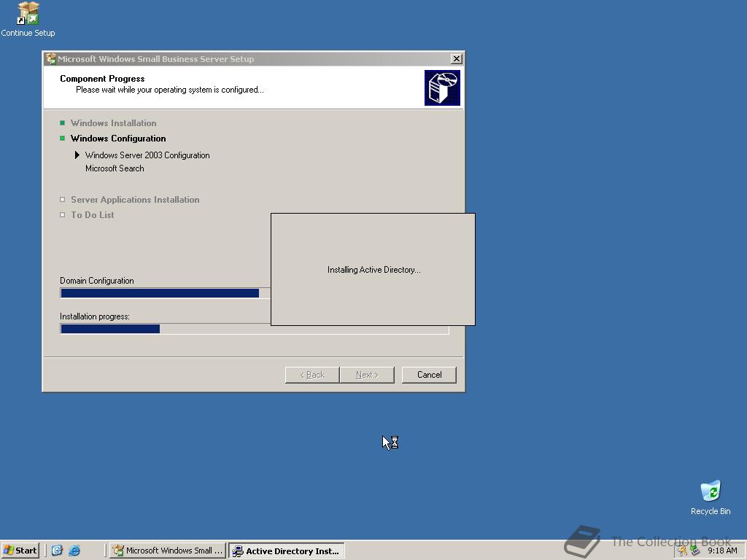Select the Microsoft Search item

pos(115,168)
